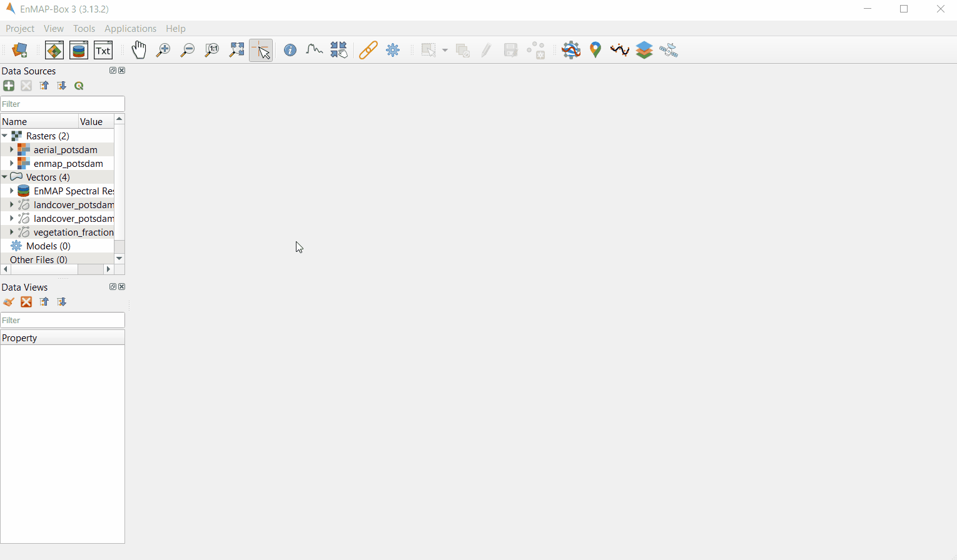Expand all nodes in Data Views
The image size is (957, 560).
pos(61,302)
